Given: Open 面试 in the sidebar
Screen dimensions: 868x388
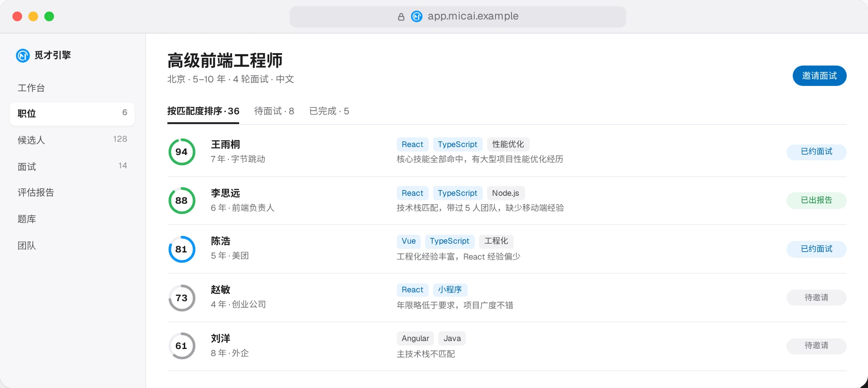Looking at the screenshot, I should pyautogui.click(x=72, y=167).
